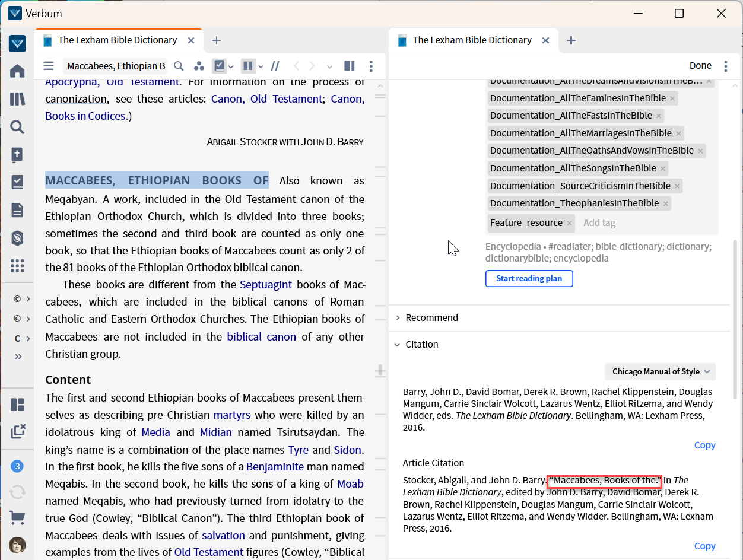
Task: Click the left panel position marker on scroll bar
Action: click(380, 371)
